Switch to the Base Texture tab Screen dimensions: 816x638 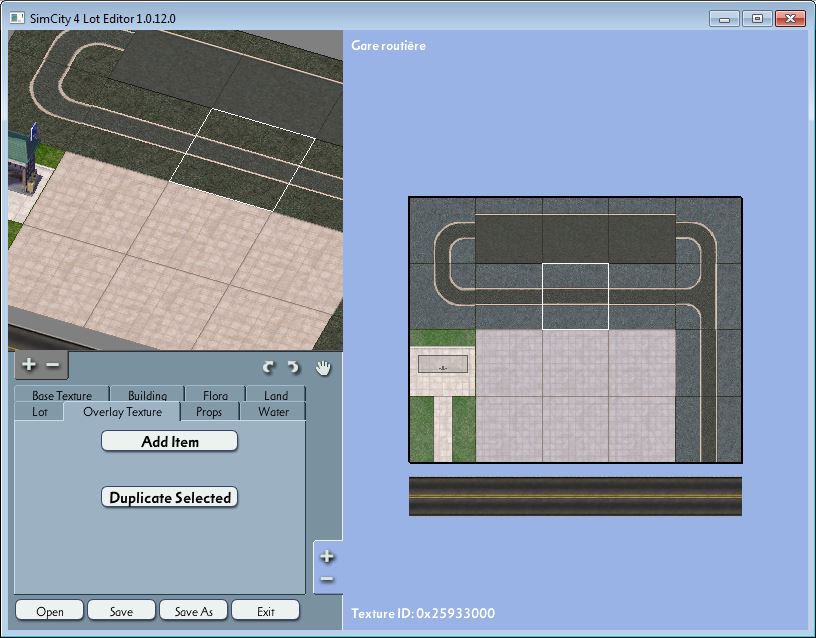pyautogui.click(x=62, y=395)
